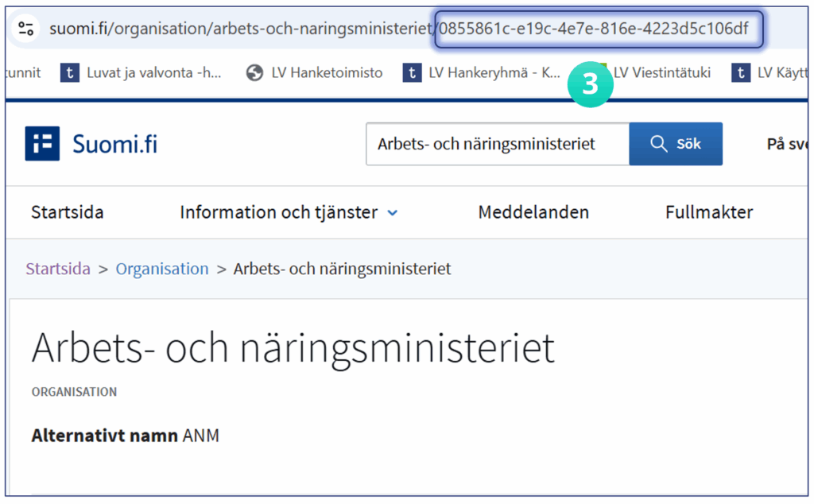Open the LV Hanketoimisto globe bookmark
Image resolution: width=814 pixels, height=504 pixels.
315,73
